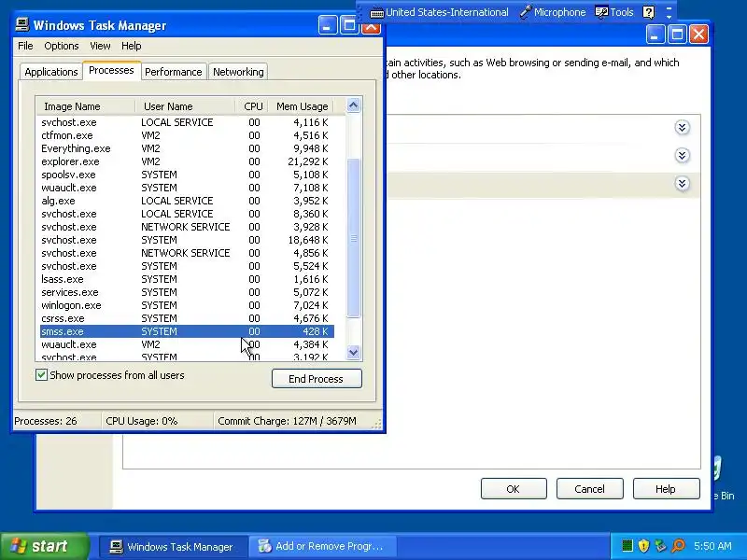Click the Task Manager title bar icon

coord(21,25)
